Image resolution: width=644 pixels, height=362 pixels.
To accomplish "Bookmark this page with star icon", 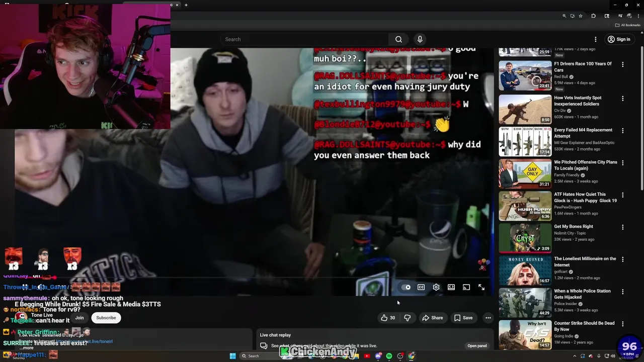I will pyautogui.click(x=581, y=16).
